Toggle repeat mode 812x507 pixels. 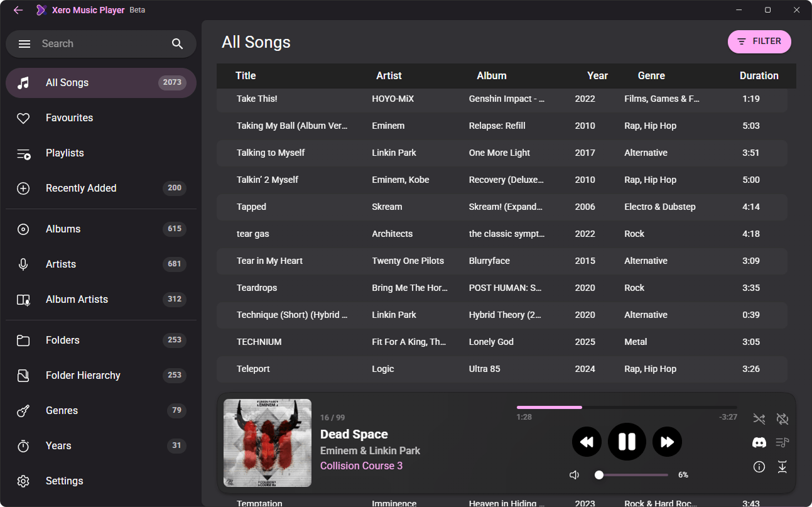782,419
